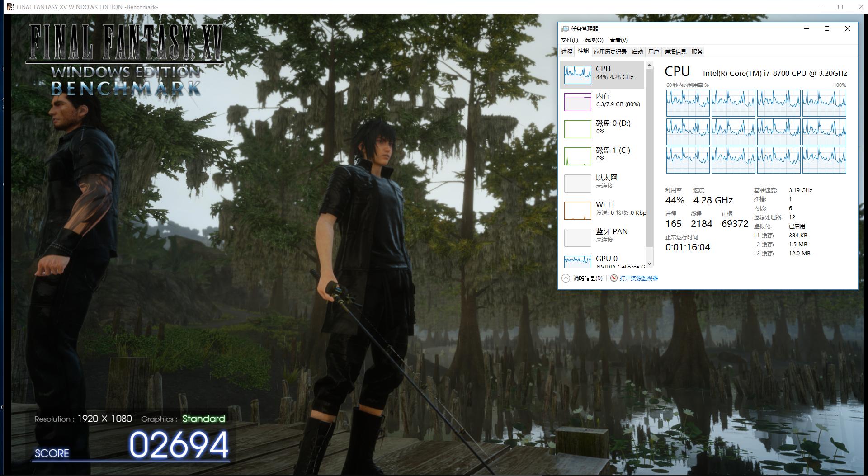Close the Task Manager window
868x476 pixels.
click(848, 28)
